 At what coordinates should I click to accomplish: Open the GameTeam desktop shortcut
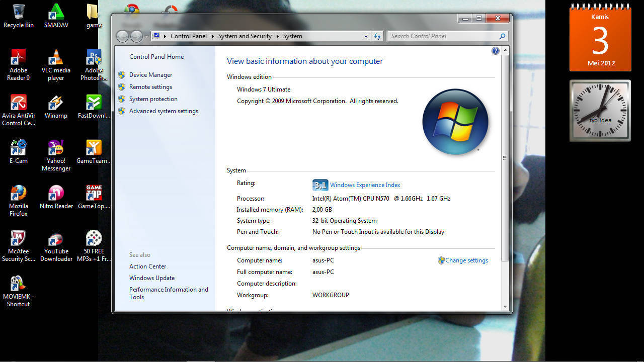[x=94, y=152]
